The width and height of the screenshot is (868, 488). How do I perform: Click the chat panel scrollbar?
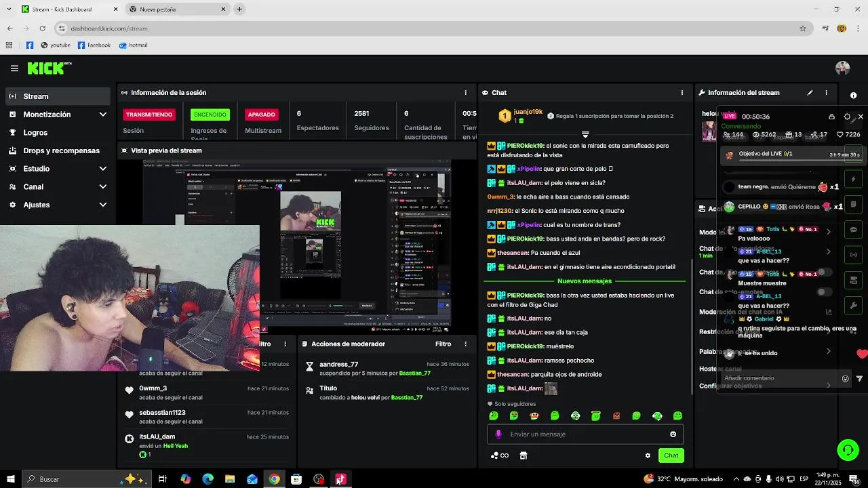(x=692, y=325)
